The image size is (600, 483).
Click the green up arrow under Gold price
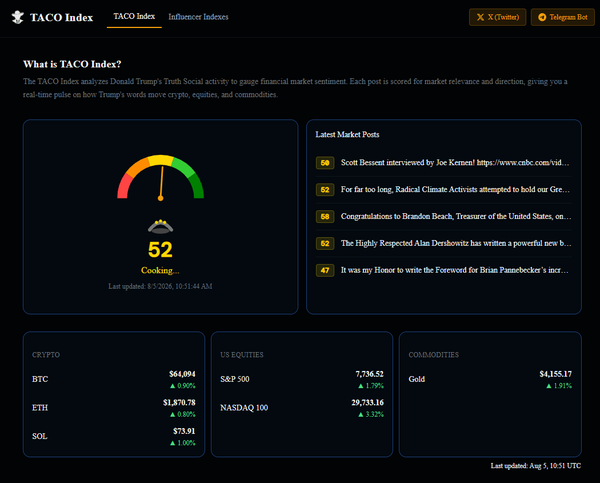(x=549, y=386)
